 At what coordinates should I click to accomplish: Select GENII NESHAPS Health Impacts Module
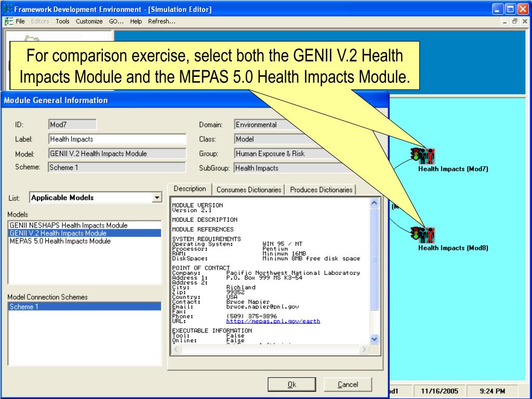tap(85, 225)
